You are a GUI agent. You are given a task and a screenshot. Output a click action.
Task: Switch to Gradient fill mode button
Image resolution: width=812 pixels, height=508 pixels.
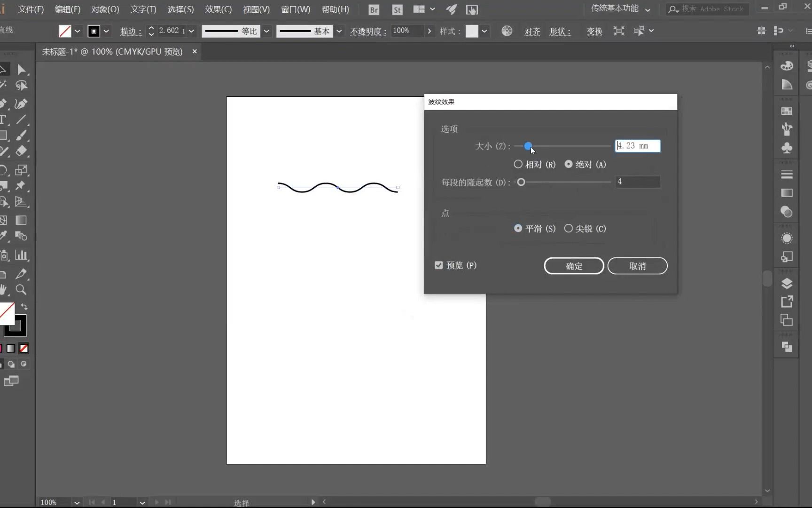click(11, 348)
